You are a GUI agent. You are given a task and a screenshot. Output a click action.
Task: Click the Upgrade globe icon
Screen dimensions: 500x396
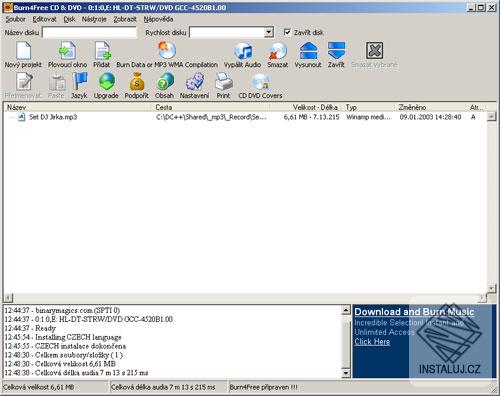107,81
